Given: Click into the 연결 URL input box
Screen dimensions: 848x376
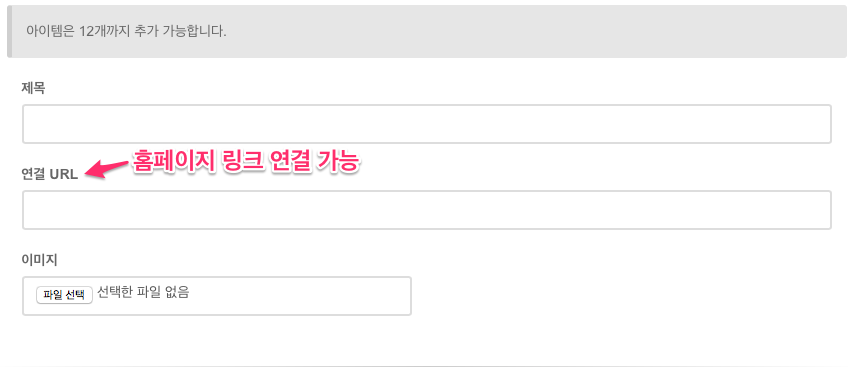Looking at the screenshot, I should 426,210.
